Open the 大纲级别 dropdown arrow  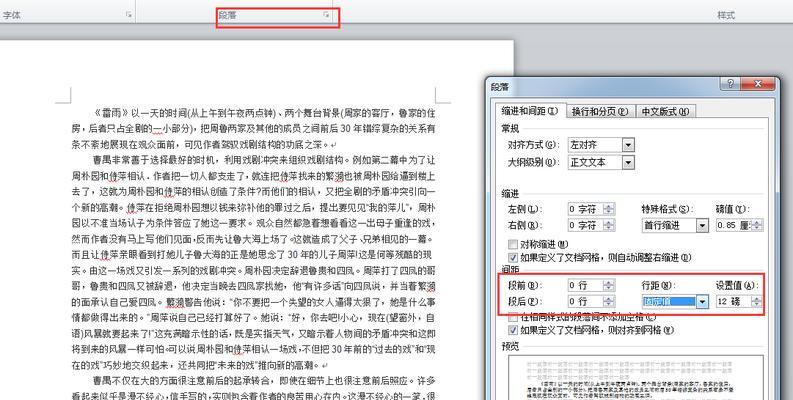pyautogui.click(x=628, y=162)
